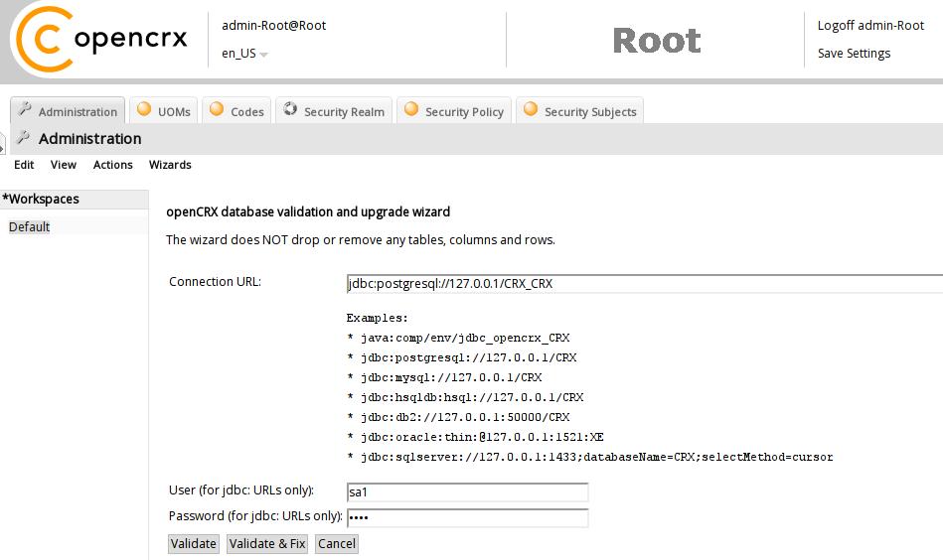Go to the Security Subjects tab
This screenshot has height=560, width=943.
click(579, 110)
